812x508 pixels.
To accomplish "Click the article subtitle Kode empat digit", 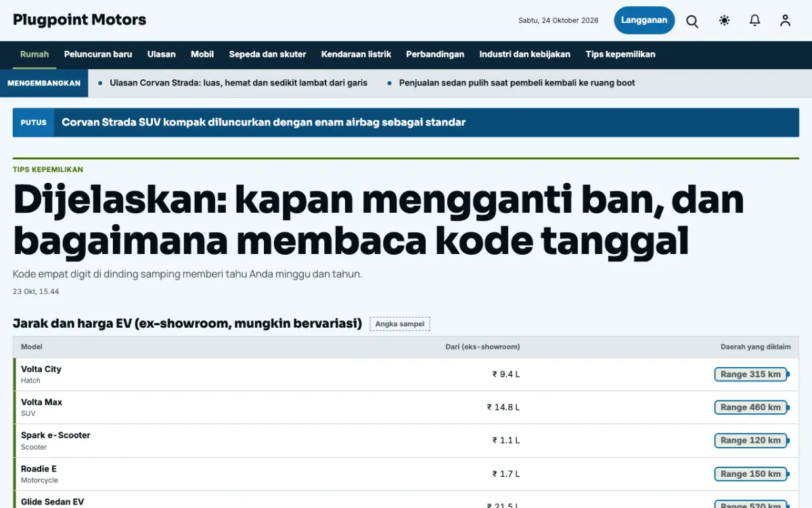I will coord(187,274).
